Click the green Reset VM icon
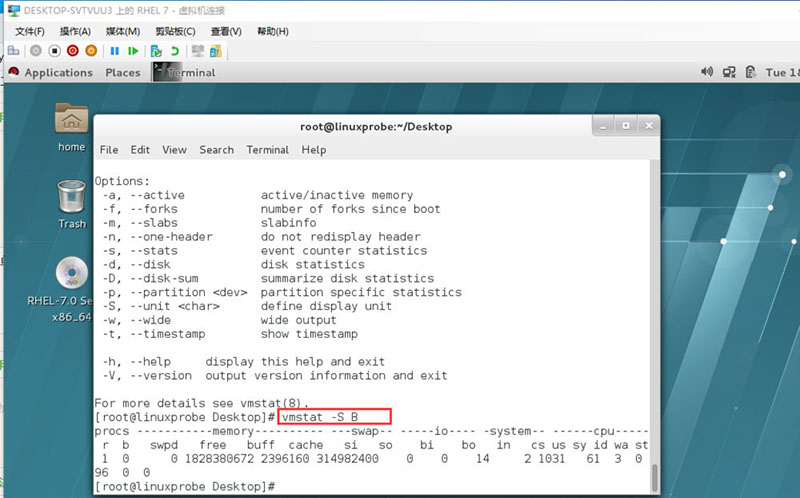 click(132, 50)
